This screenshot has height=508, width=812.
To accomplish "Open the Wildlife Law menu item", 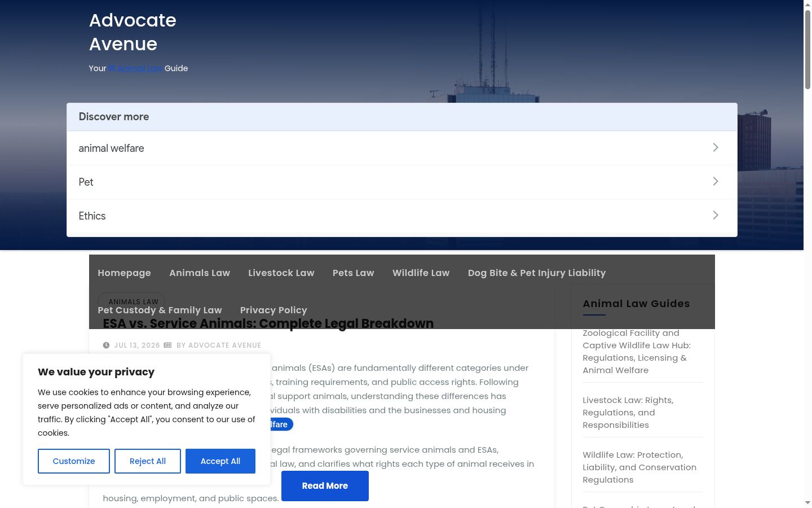I will point(421,273).
